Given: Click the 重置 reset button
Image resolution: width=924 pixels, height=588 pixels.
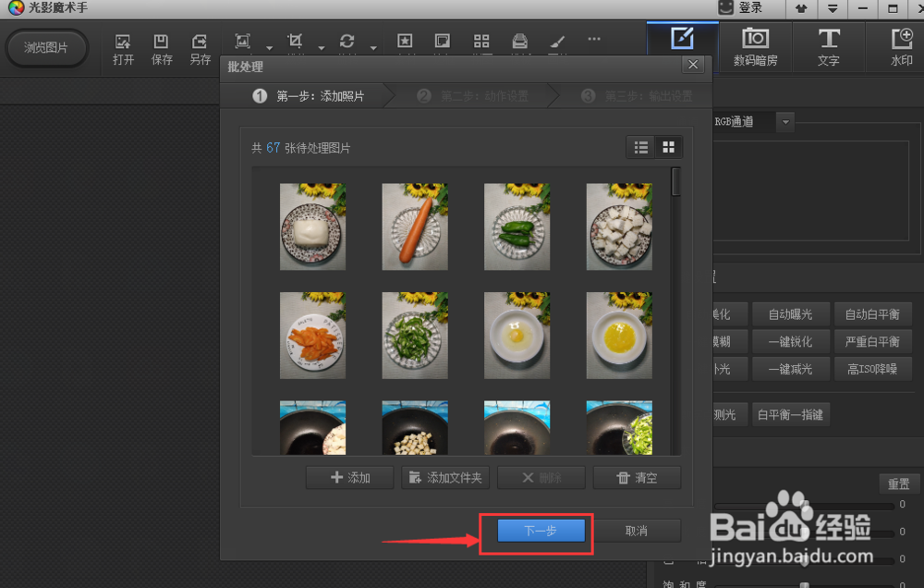Looking at the screenshot, I should (898, 484).
